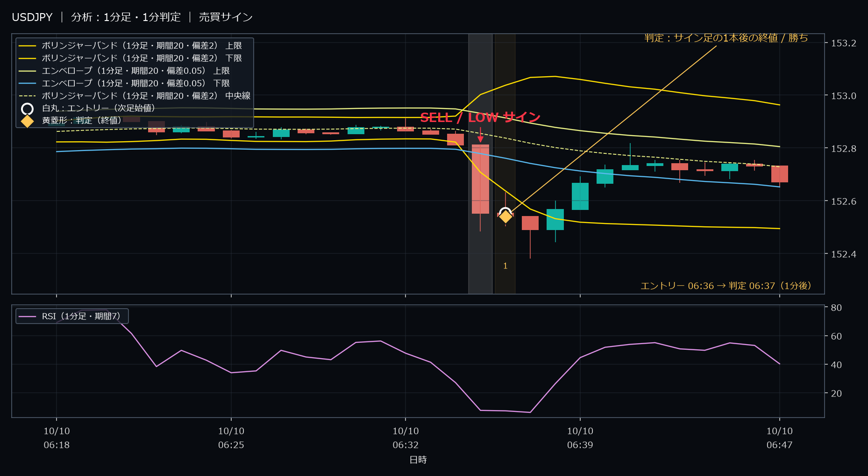
Task: Click the 日時 x-axis title
Action: (x=418, y=460)
